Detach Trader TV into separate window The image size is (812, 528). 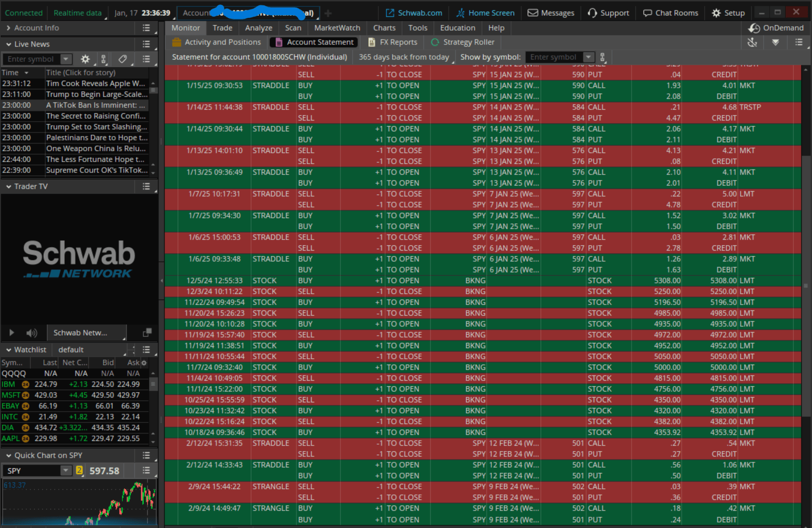(x=147, y=333)
